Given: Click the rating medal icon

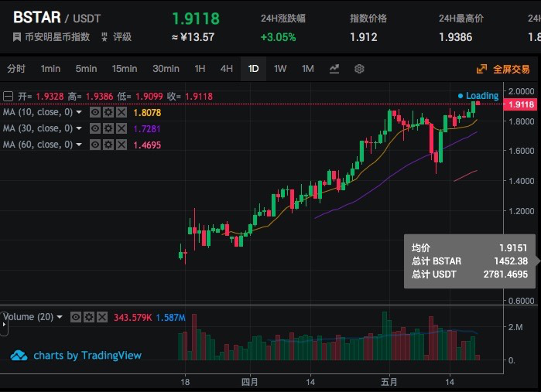Looking at the screenshot, I should click(x=104, y=37).
